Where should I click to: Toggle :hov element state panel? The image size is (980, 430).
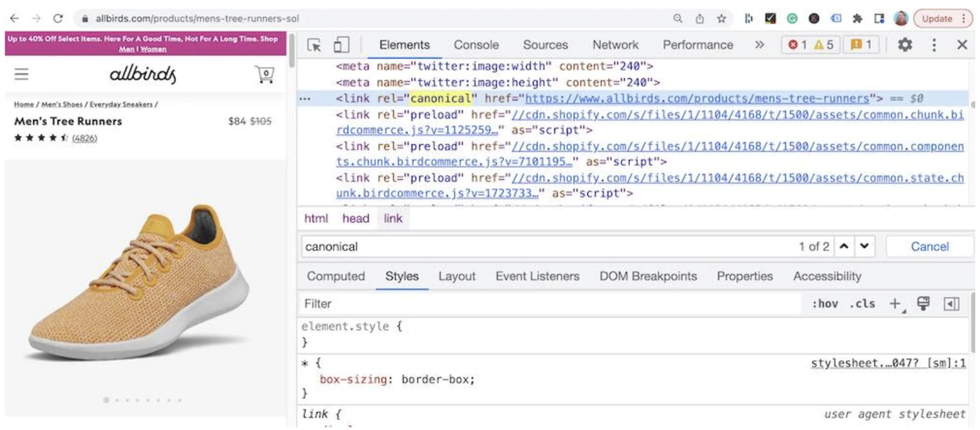(x=825, y=304)
